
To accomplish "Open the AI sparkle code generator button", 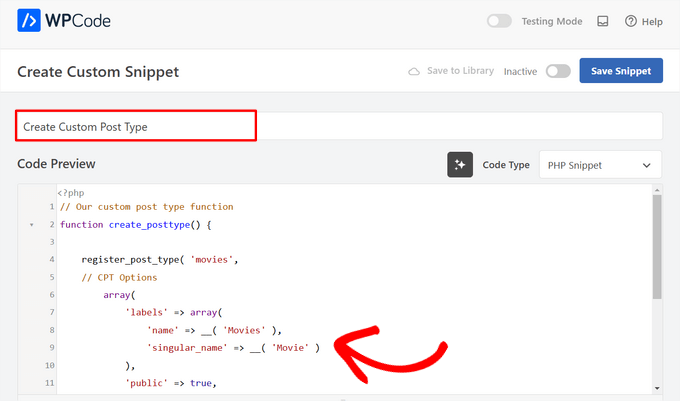I will [x=460, y=165].
